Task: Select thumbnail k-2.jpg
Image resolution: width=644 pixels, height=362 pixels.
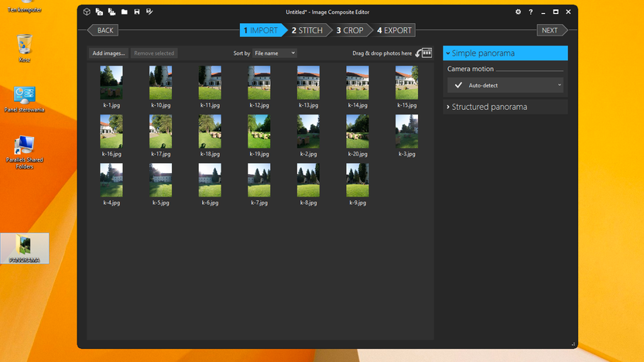Action: tap(308, 131)
